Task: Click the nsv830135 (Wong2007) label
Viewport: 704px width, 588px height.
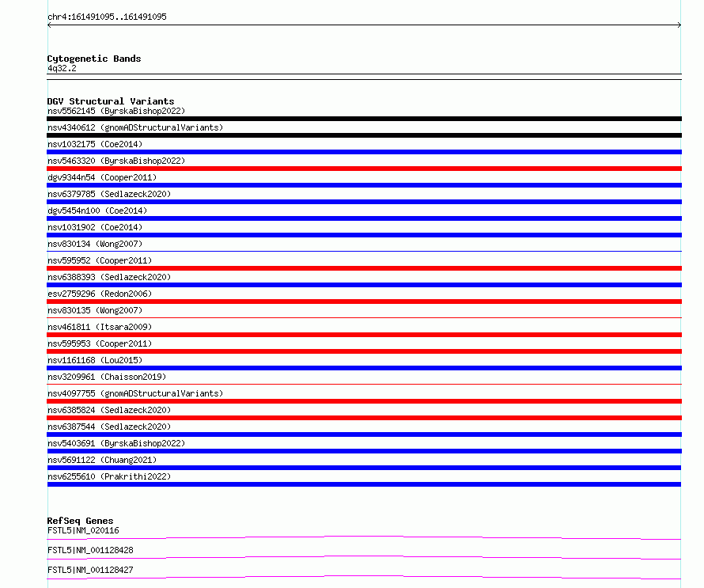Action: click(x=95, y=310)
